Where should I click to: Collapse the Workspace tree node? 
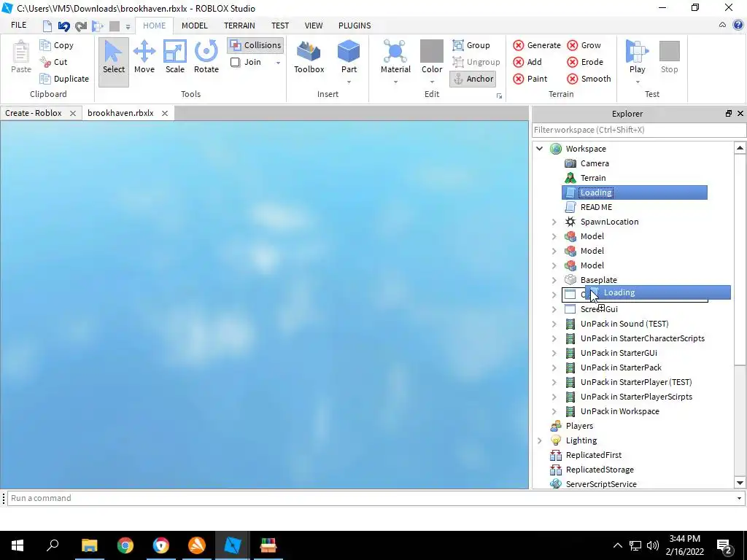pos(539,149)
